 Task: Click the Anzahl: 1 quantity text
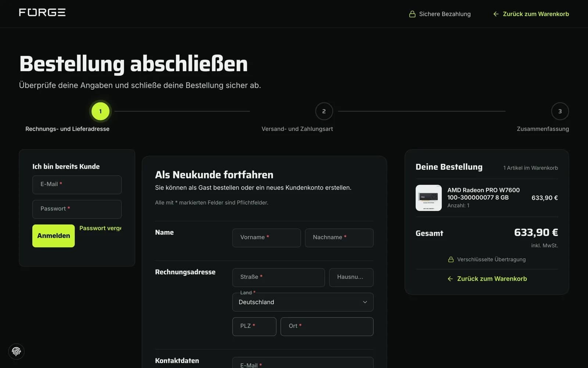tap(458, 206)
